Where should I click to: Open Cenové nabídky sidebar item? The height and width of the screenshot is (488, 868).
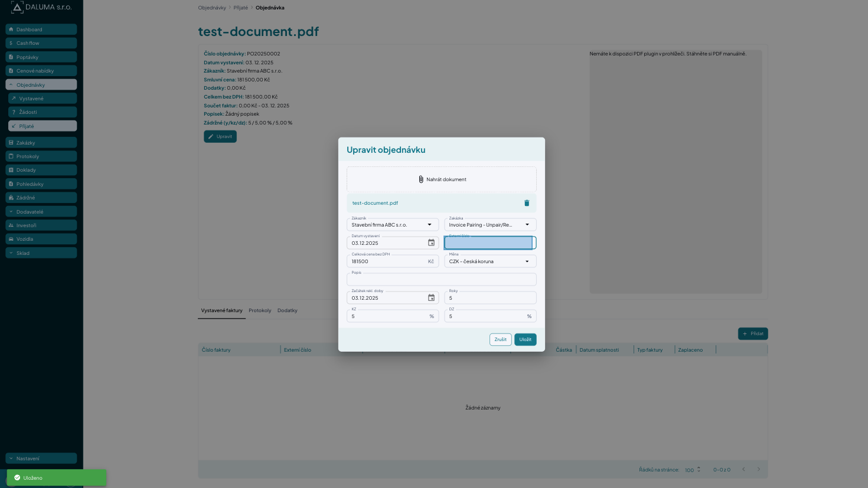click(41, 71)
